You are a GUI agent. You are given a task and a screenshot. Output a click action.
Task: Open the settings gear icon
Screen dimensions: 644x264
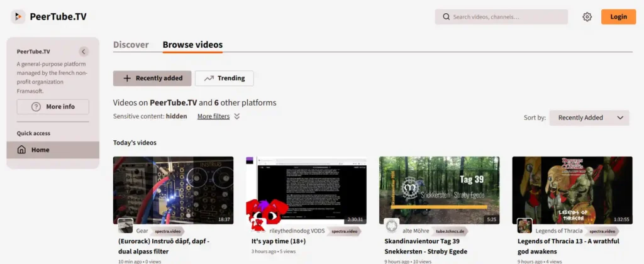[587, 17]
